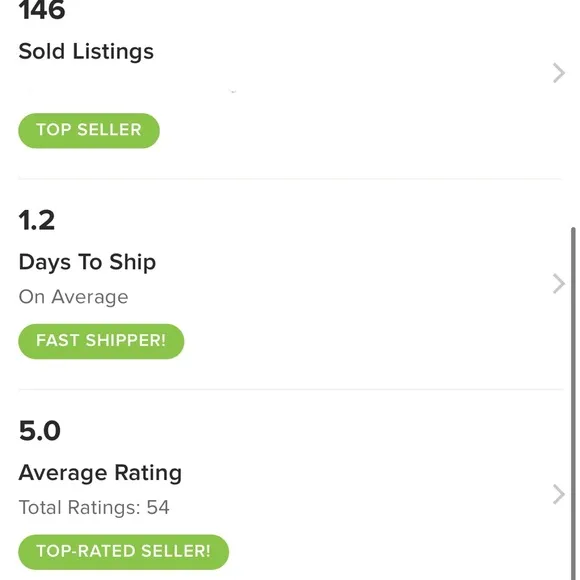Click divider line below FAST SHIPPER! badge
Screen dimensions: 580x580
[290, 390]
